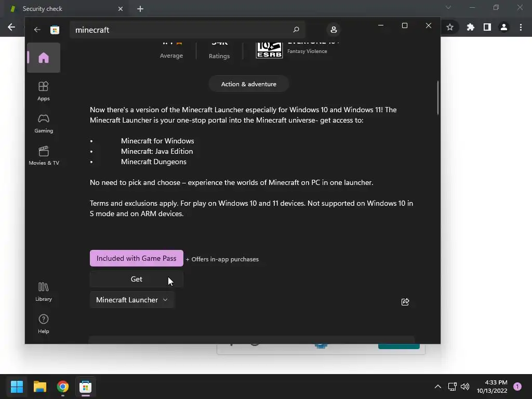This screenshot has width=532, height=399.
Task: Open Help in Store sidebar
Action: coord(44,324)
